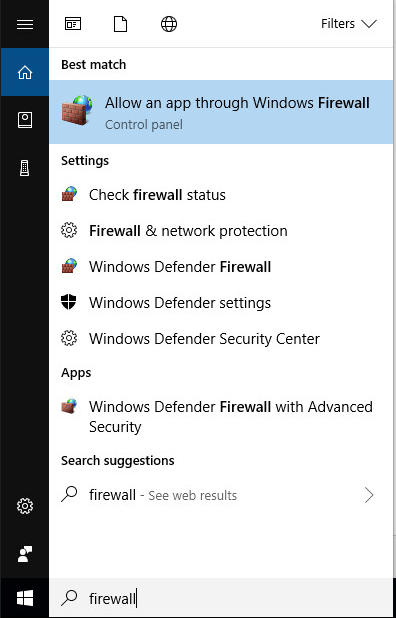Filter results by Web globe icon

[x=169, y=24]
